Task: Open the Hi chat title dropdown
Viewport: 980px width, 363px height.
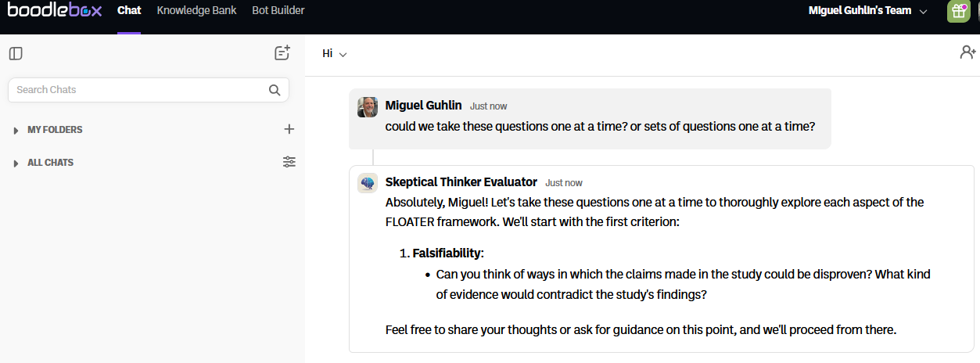Action: [x=335, y=54]
